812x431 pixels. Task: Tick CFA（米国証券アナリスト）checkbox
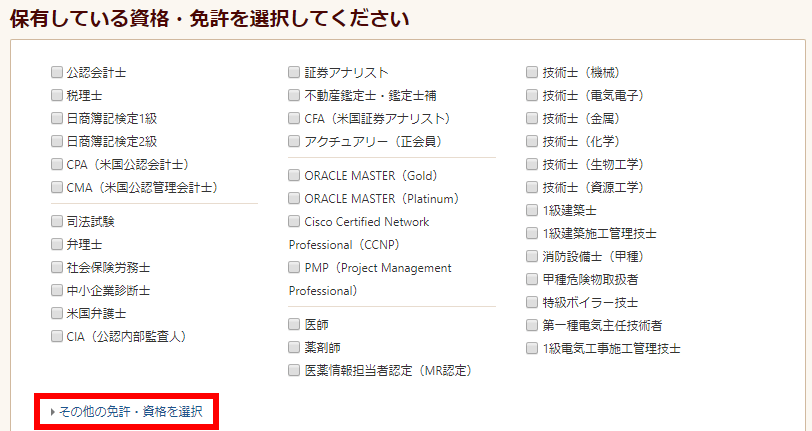pos(294,118)
